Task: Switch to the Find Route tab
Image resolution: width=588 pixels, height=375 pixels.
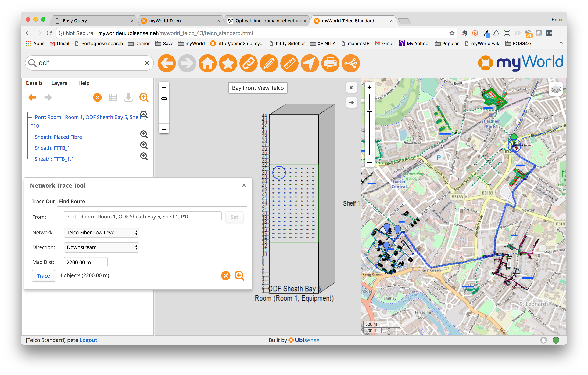Action: tap(72, 201)
